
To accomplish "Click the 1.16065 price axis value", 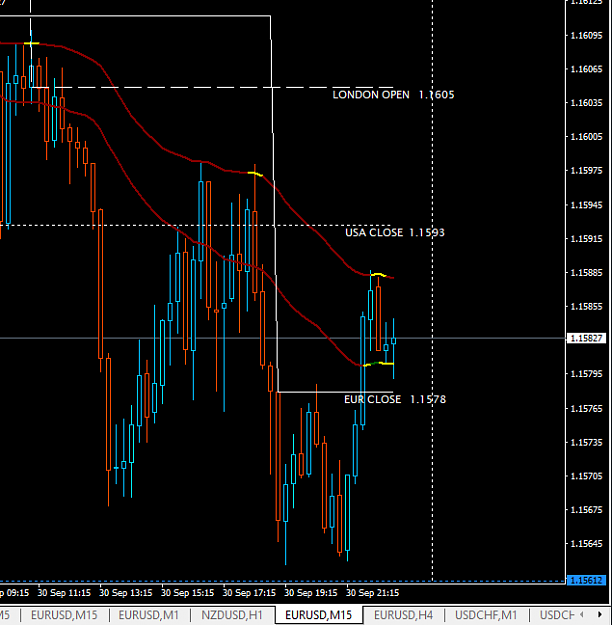I will [x=586, y=69].
